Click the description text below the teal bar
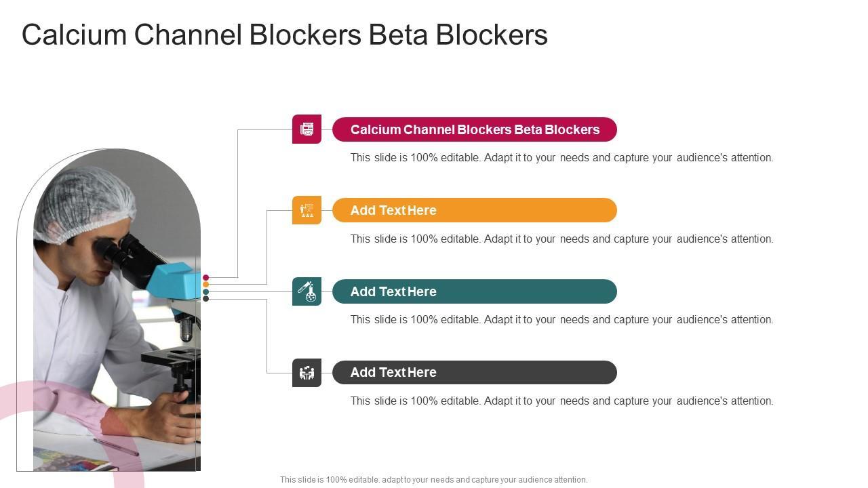Viewport: 868px width, 488px height. [x=561, y=319]
